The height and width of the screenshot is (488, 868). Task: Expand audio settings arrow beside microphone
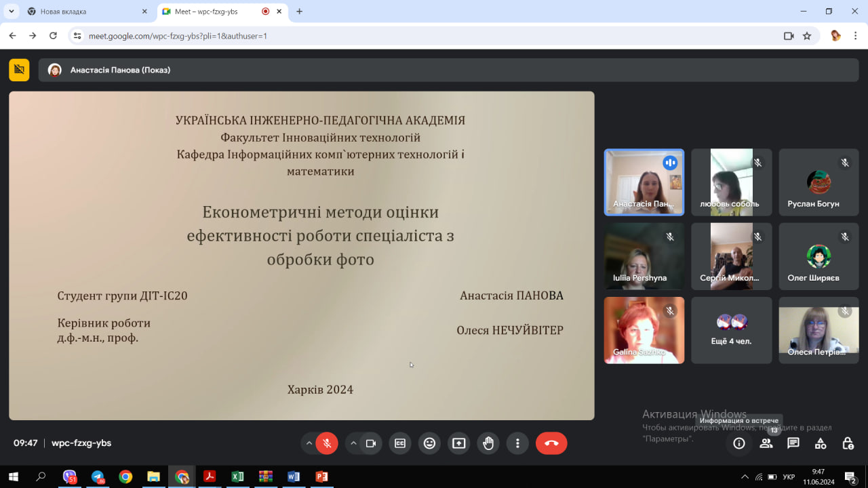pyautogui.click(x=309, y=443)
